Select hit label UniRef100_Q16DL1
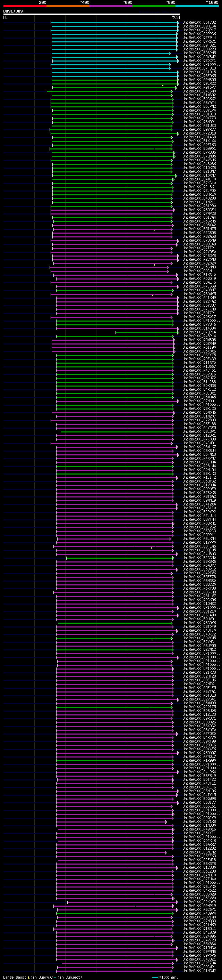 coord(199,929)
